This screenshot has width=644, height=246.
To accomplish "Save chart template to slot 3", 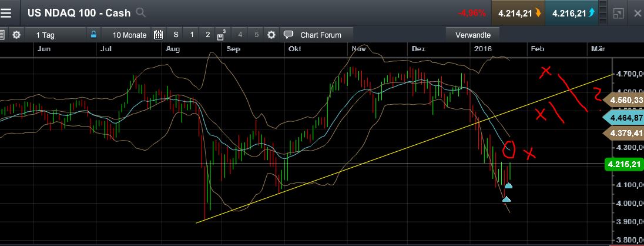I will pyautogui.click(x=222, y=35).
